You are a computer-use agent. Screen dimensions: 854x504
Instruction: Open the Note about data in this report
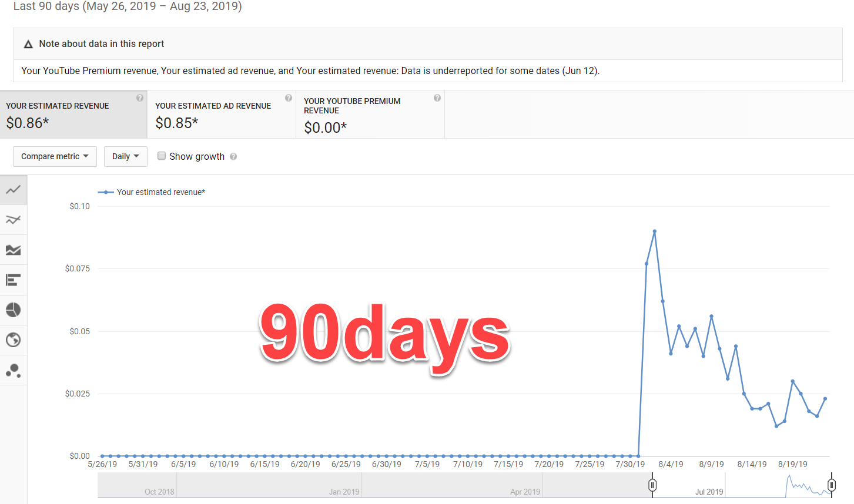(101, 43)
